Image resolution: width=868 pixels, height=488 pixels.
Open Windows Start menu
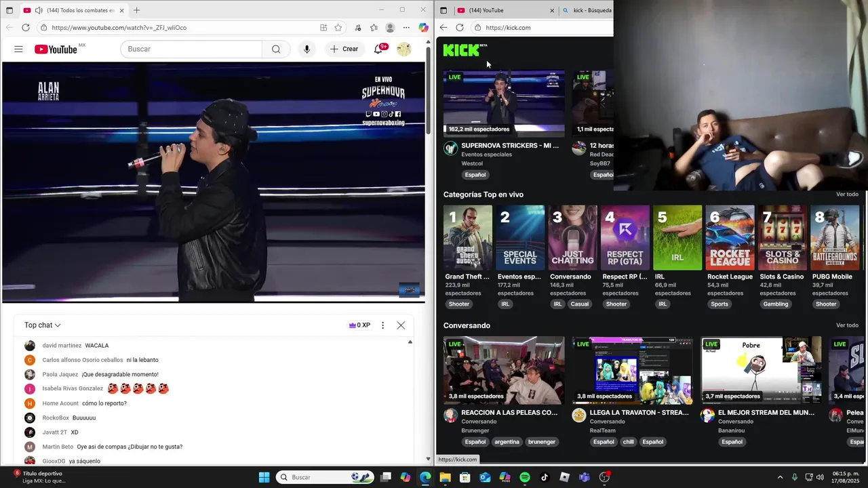(264, 477)
